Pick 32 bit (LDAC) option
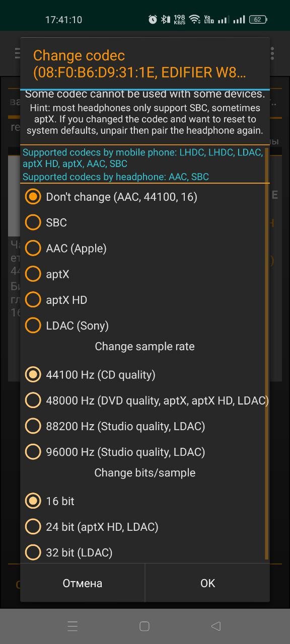Screen dimensions: 290x644 (145, 552)
